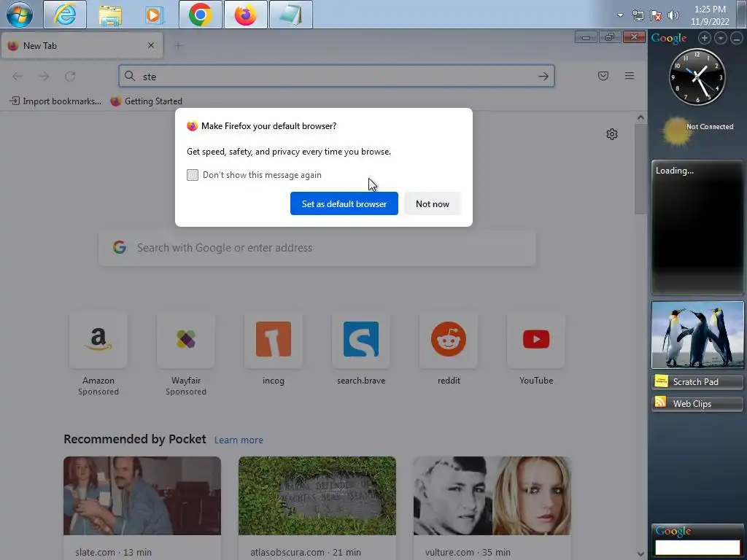Image resolution: width=747 pixels, height=560 pixels.
Task: Check 'Don't show this message again'
Action: click(x=193, y=175)
